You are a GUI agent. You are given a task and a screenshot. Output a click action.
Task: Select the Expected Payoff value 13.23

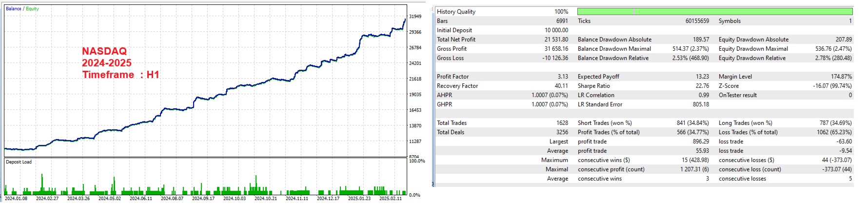point(703,77)
